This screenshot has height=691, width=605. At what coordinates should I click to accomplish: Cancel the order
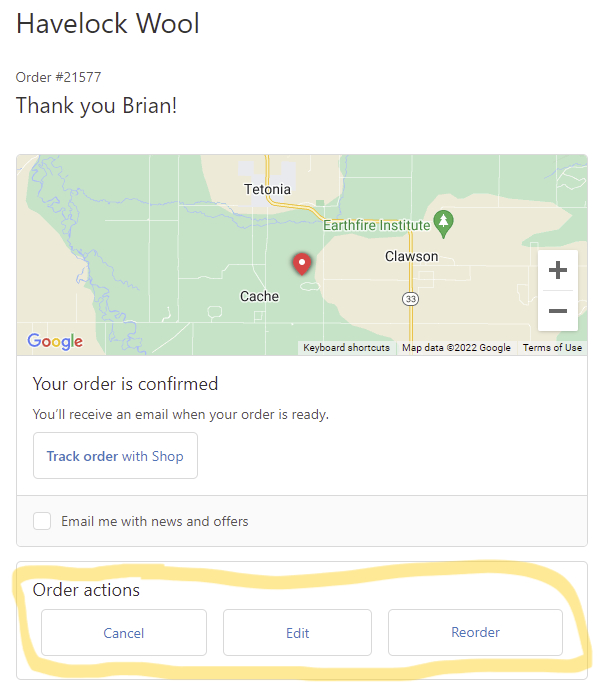124,633
